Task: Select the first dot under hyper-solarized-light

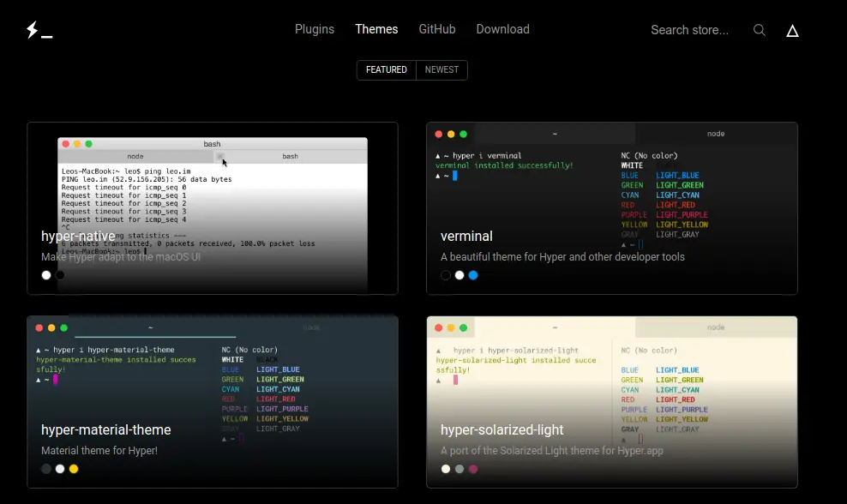Action: click(x=446, y=469)
